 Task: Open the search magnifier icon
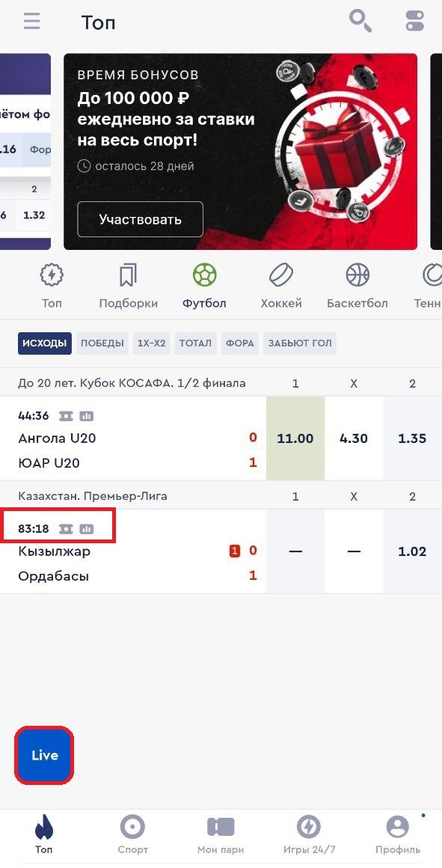(x=360, y=22)
